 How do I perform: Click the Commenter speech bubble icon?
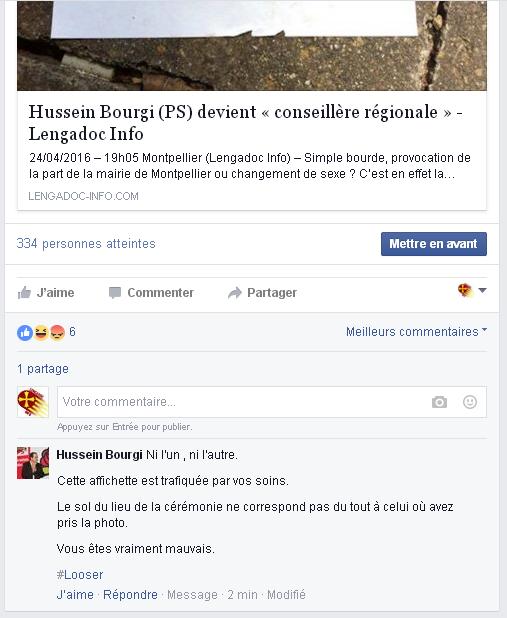pyautogui.click(x=115, y=293)
